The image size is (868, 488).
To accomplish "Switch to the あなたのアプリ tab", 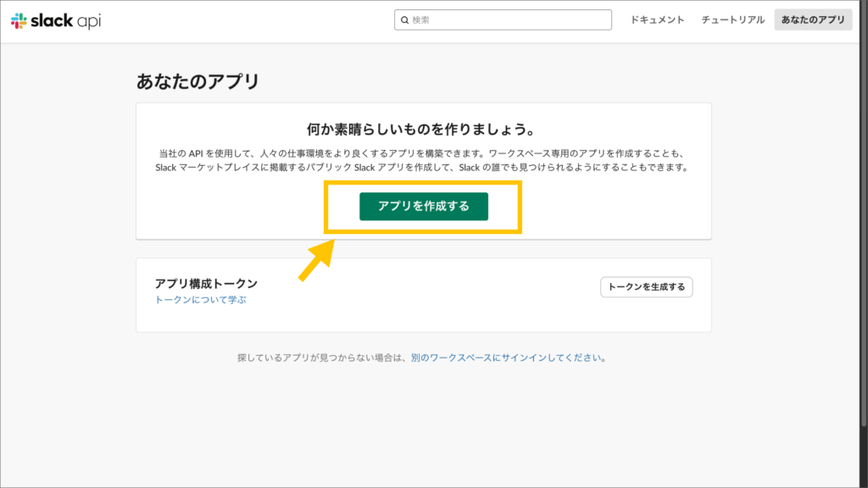I will coord(812,19).
